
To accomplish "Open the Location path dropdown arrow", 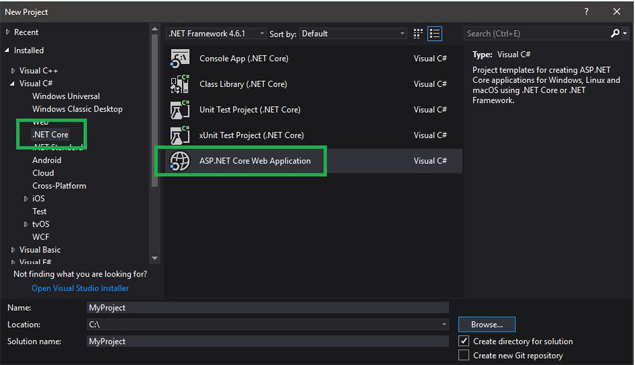I will tap(444, 324).
